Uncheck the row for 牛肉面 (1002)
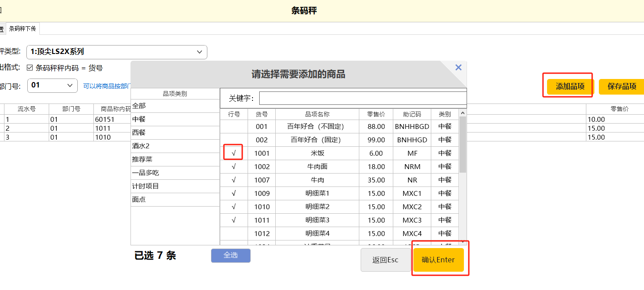Screen dimensions: 644x290 tap(234, 166)
